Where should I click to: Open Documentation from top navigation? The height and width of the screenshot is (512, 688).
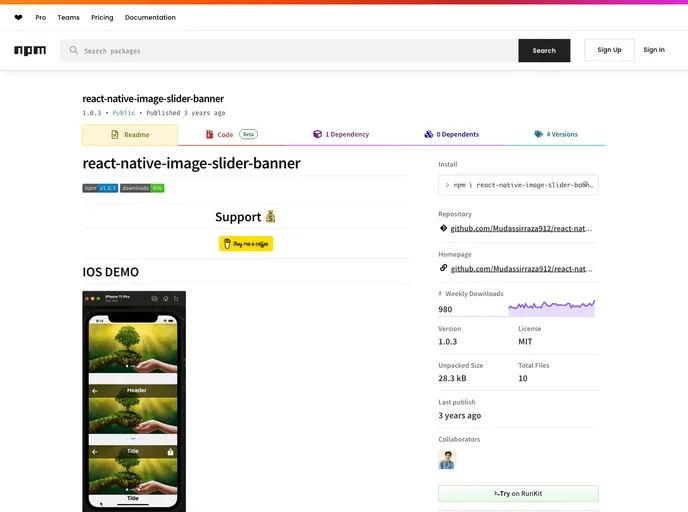pyautogui.click(x=150, y=18)
